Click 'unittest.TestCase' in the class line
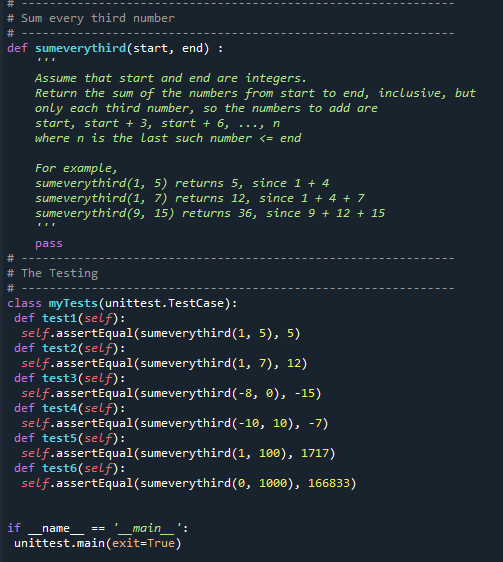 coord(164,303)
